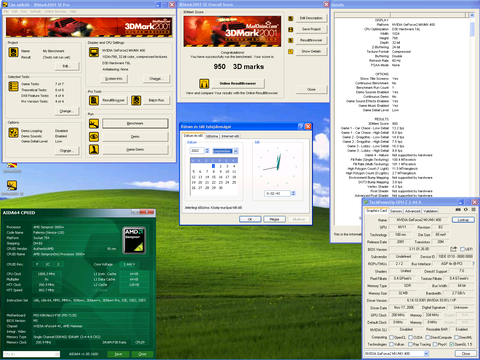Click the icon beside the Game Demo button

click(94, 149)
